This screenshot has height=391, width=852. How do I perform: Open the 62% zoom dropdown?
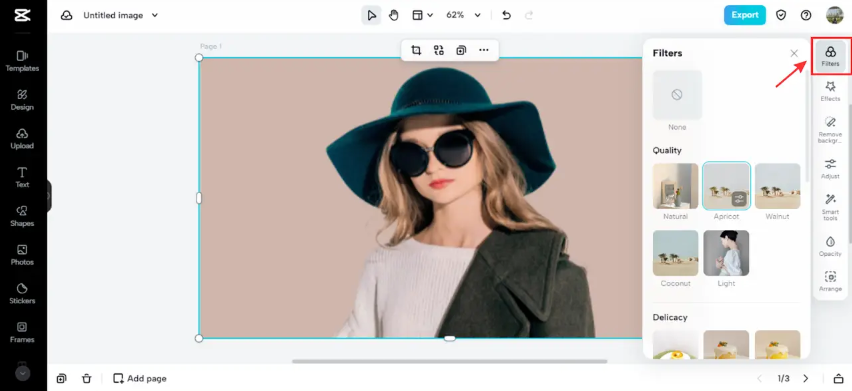coord(463,15)
